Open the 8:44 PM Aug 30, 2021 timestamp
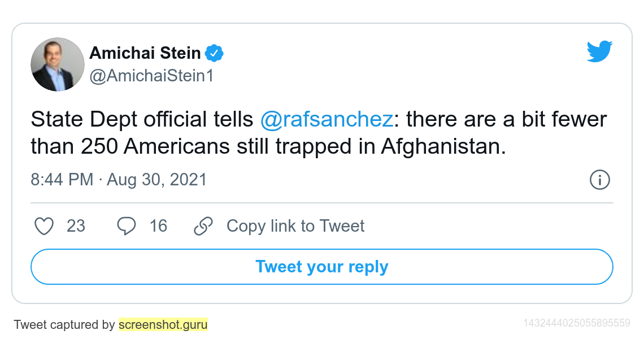 (x=119, y=180)
